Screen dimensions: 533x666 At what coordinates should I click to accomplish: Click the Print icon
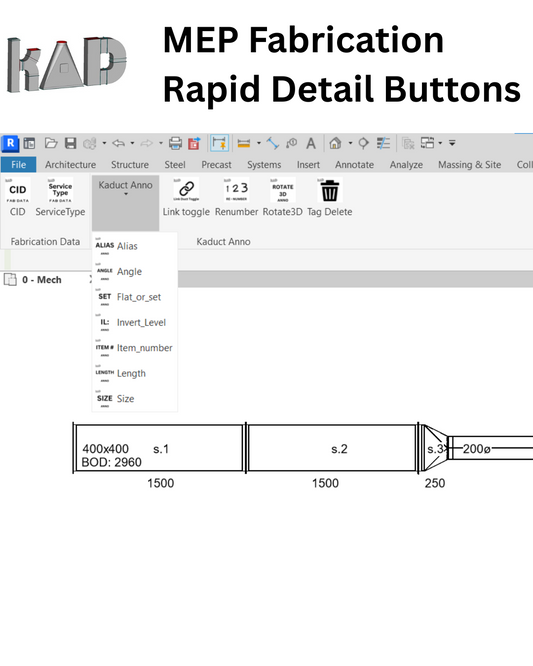pos(175,143)
